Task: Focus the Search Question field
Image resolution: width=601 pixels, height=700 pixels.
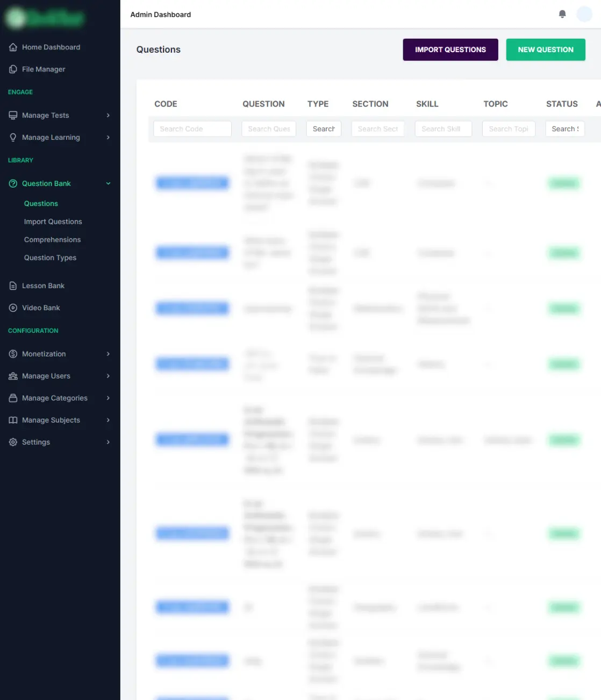Action: (x=269, y=129)
